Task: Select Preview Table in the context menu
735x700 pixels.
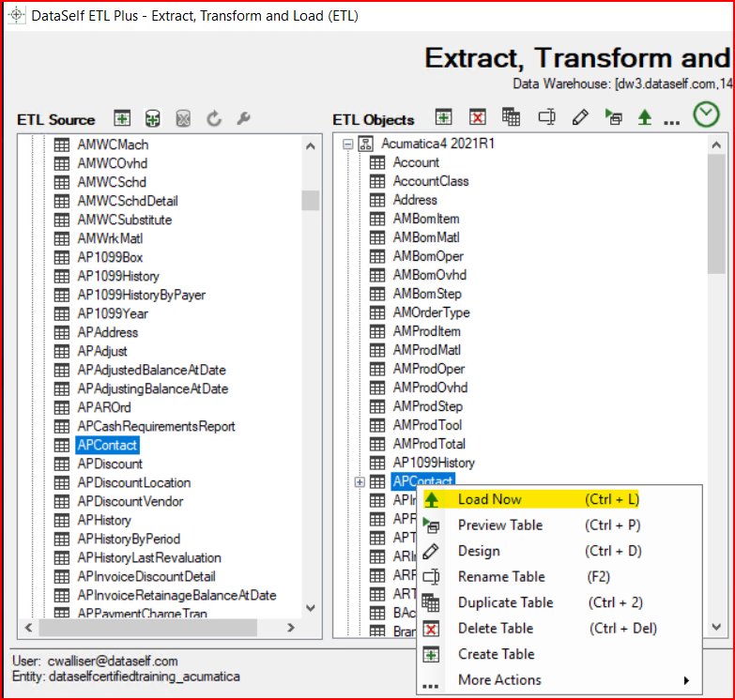Action: coord(499,525)
